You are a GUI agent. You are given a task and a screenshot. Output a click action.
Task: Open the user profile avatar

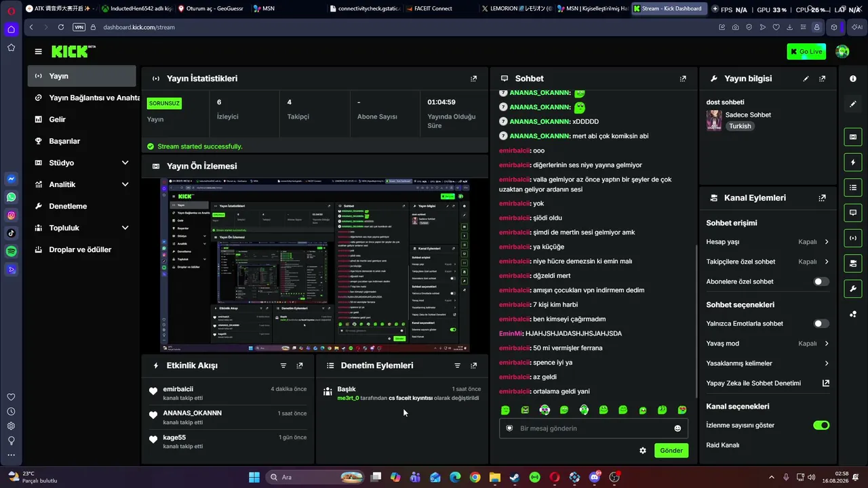click(842, 52)
